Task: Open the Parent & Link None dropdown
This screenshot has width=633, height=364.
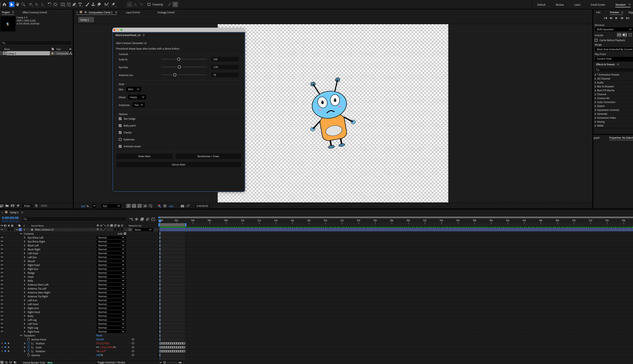Action: coord(143,229)
